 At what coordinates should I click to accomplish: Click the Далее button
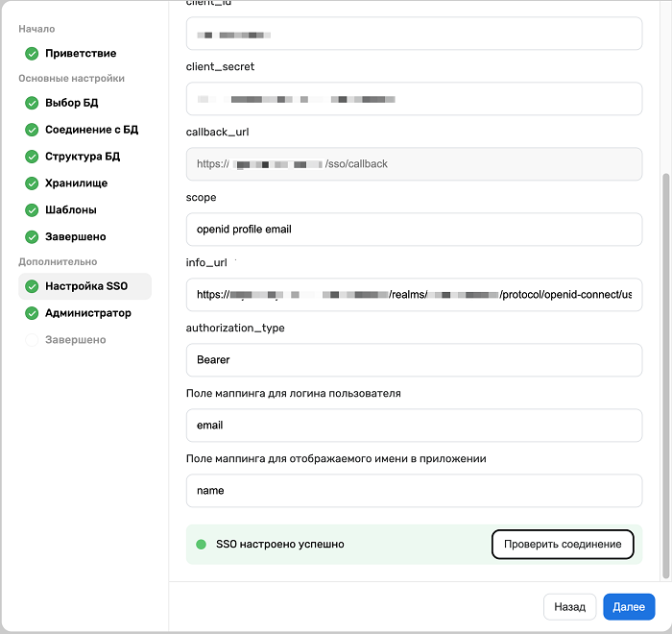(x=629, y=607)
